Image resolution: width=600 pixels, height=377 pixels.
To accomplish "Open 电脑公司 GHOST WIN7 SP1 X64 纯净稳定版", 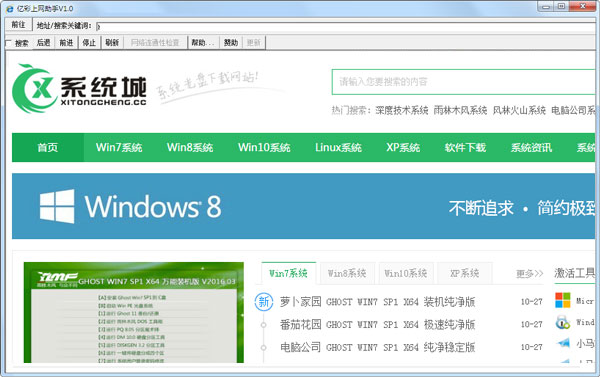I will click(x=377, y=347).
